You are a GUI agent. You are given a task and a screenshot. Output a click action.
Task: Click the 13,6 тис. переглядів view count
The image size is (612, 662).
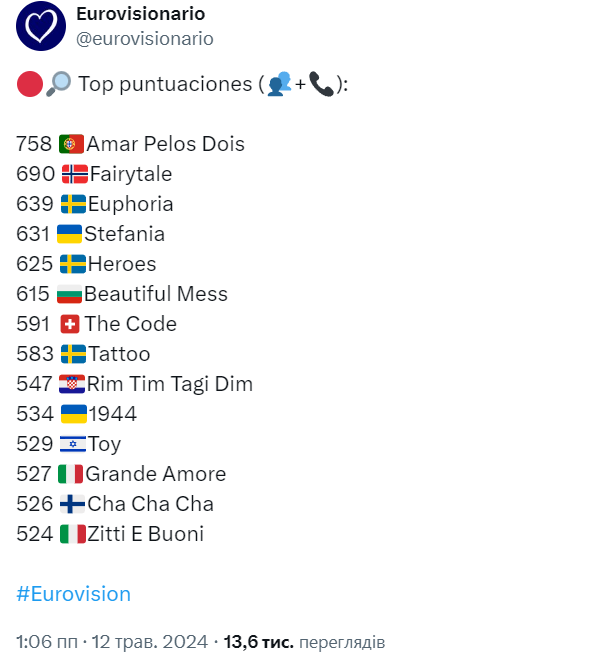pos(304,641)
